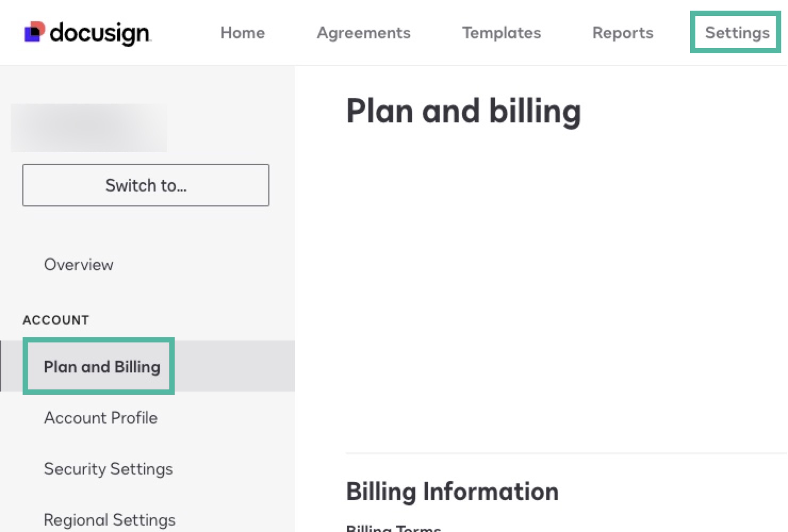Open the Reports page
Viewport: 788px width, 532px height.
click(623, 32)
